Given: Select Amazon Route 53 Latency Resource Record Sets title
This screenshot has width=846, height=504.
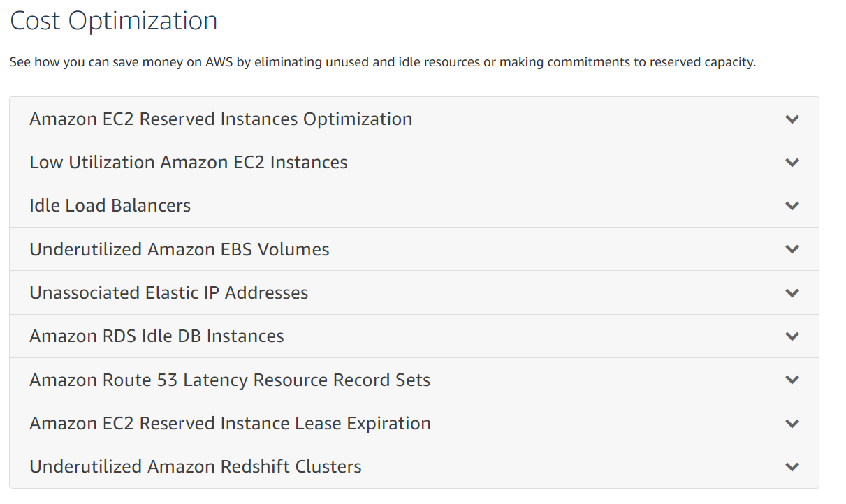Looking at the screenshot, I should 230,380.
